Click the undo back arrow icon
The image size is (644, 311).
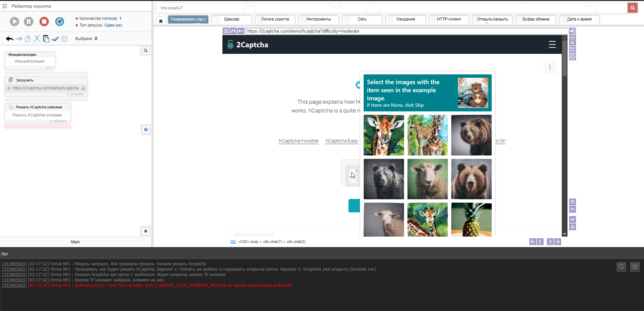(9, 39)
